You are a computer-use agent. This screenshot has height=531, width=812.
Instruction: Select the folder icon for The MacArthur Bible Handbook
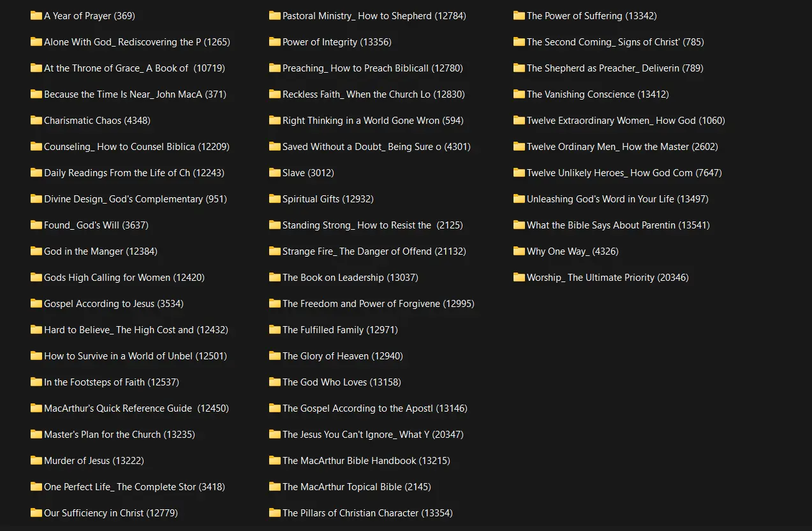click(x=275, y=460)
